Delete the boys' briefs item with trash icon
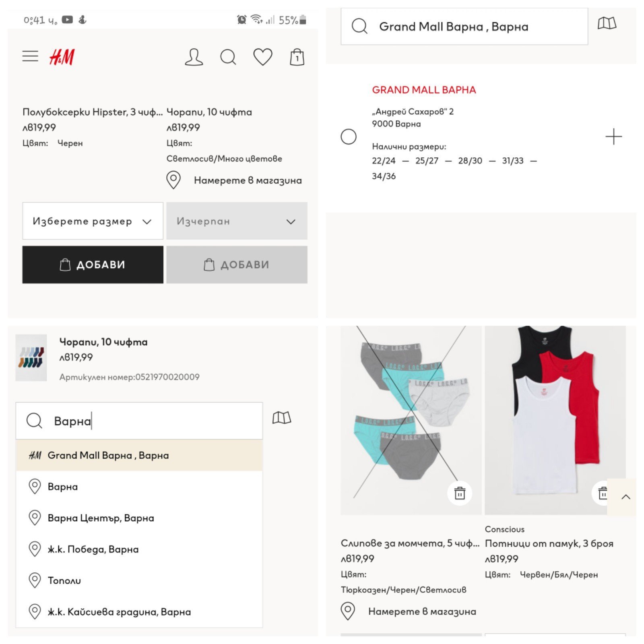This screenshot has height=644, width=644. coord(460,493)
